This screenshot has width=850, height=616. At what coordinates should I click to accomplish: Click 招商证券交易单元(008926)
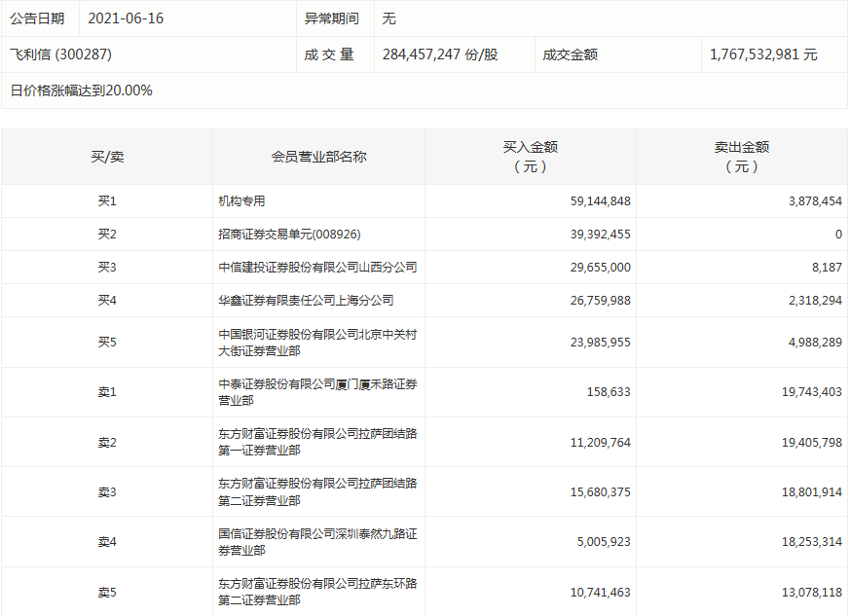pos(289,235)
